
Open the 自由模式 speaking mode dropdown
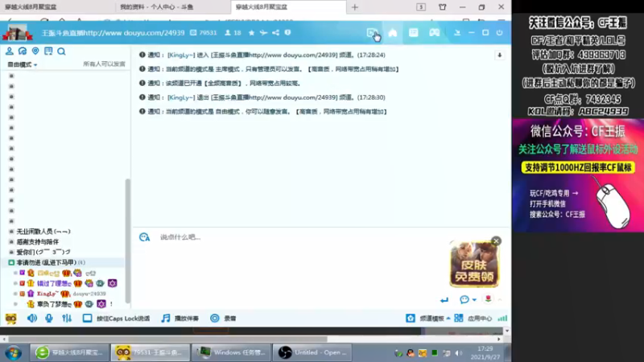(x=23, y=65)
